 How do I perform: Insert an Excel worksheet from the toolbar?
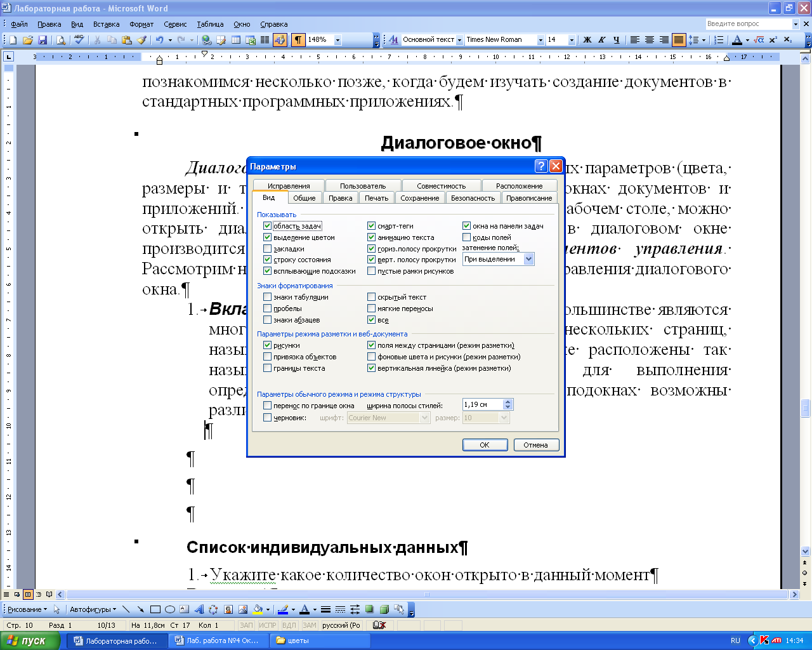[251, 40]
